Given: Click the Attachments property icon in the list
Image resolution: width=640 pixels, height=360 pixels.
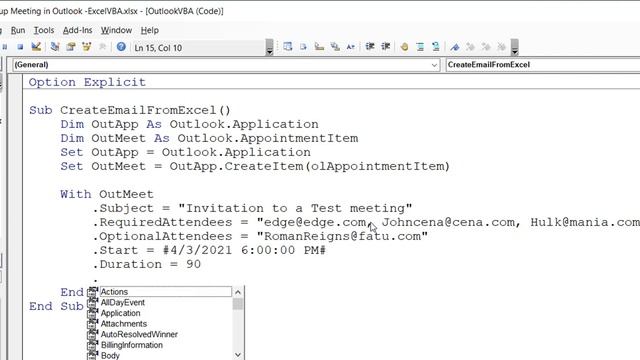Looking at the screenshot, I should (93, 324).
